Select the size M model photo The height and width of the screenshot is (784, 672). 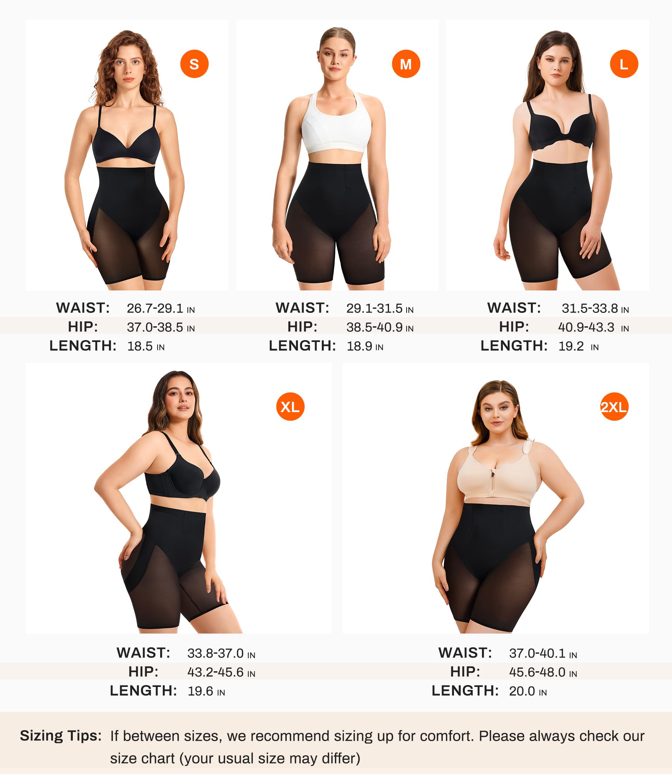[337, 155]
